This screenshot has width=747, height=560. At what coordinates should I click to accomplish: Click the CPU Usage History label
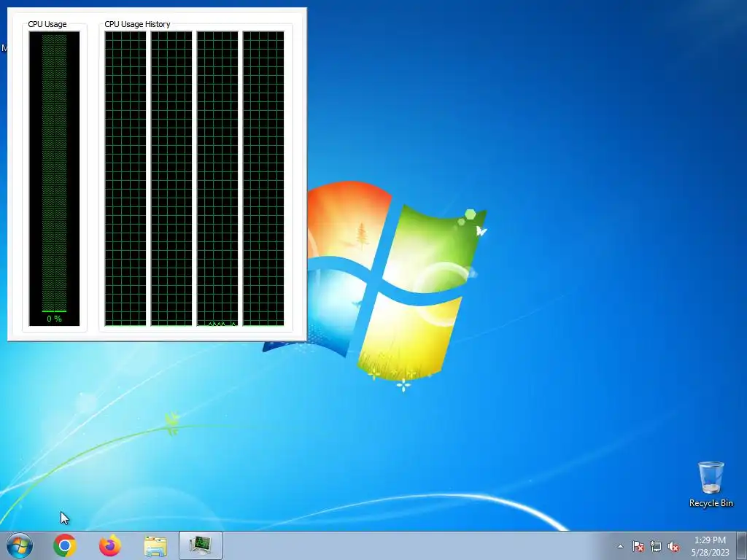tap(137, 24)
